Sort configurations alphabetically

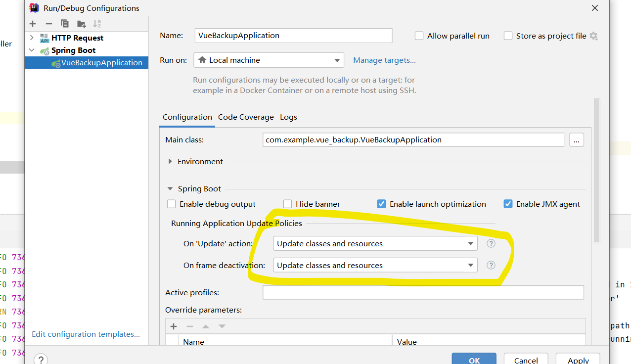pyautogui.click(x=97, y=24)
